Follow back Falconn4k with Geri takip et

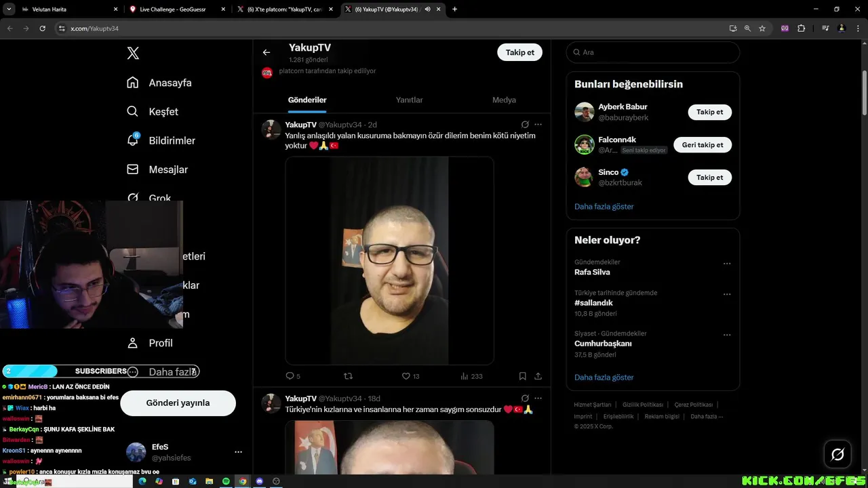tap(702, 144)
